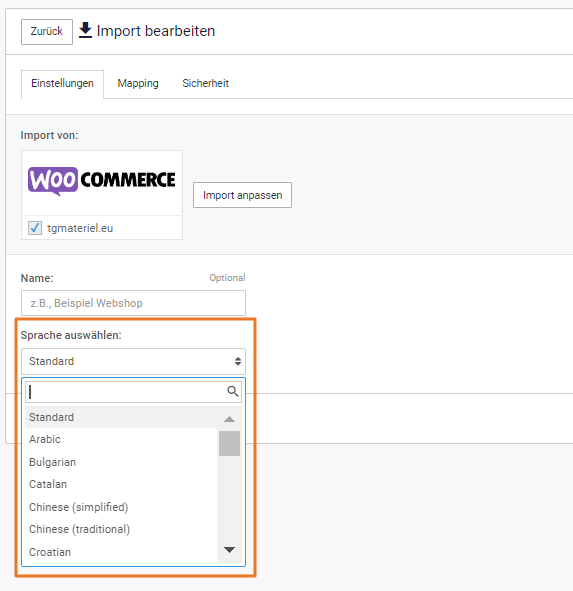The width and height of the screenshot is (573, 591).
Task: Click the WooCommerce logo tile
Action: pyautogui.click(x=102, y=183)
